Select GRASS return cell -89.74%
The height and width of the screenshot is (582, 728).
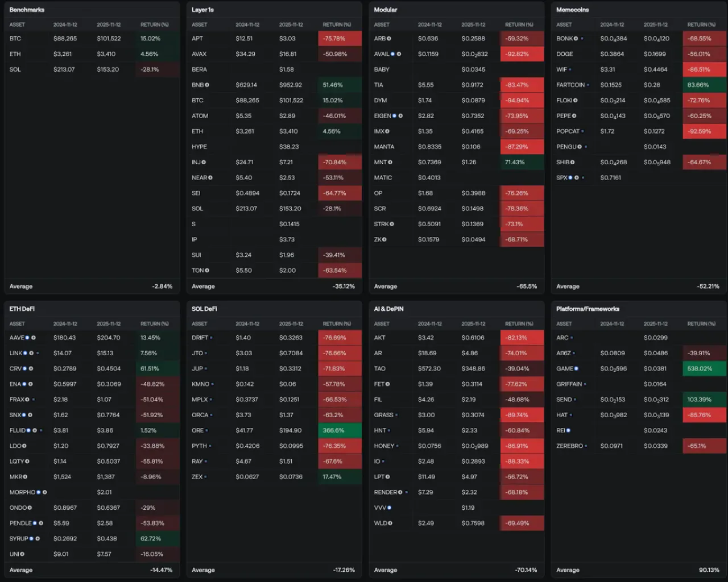tap(522, 415)
